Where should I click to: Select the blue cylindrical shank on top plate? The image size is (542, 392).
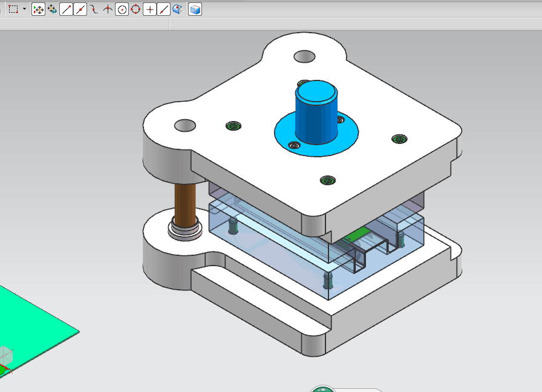pos(316,113)
